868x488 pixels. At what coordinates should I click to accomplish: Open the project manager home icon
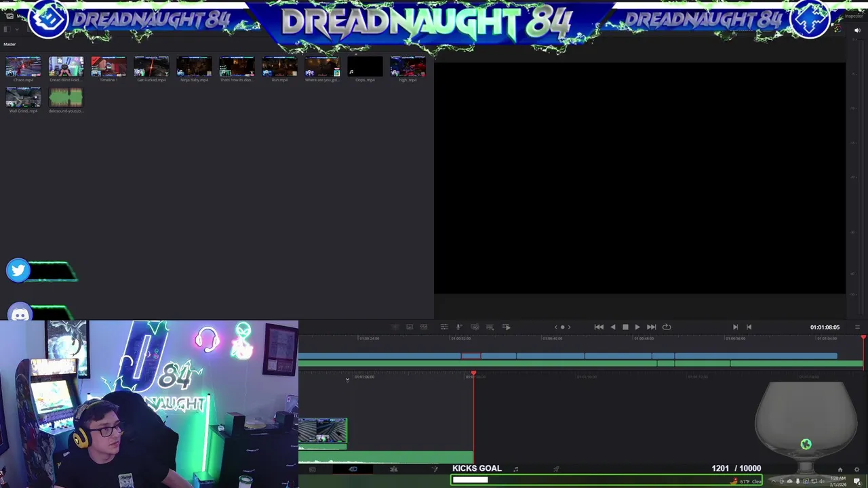click(x=840, y=470)
